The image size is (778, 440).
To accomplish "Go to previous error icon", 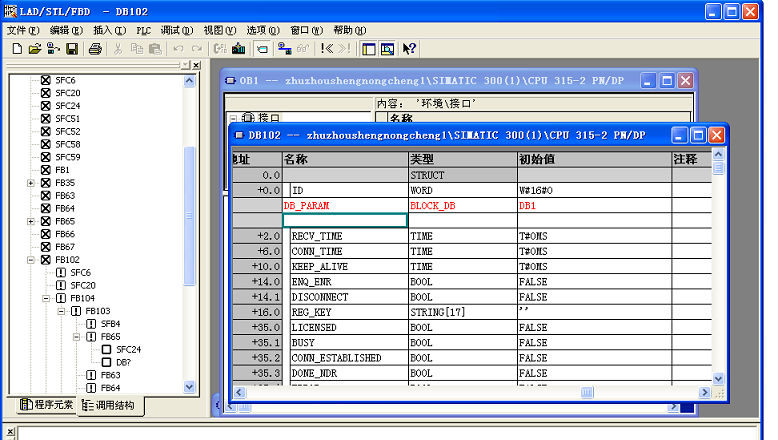I will point(326,49).
